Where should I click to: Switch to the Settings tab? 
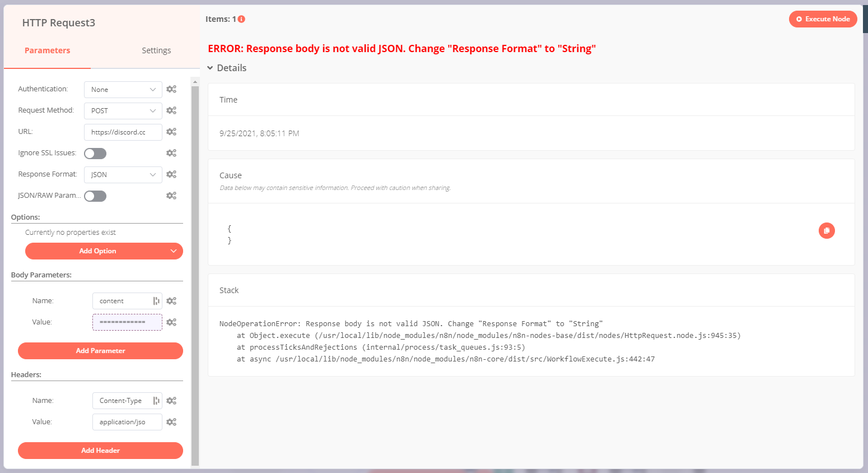tap(156, 50)
